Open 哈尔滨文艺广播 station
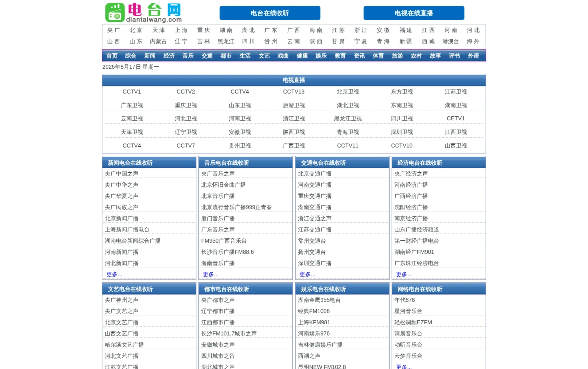The width and height of the screenshot is (588, 369). pos(124,345)
